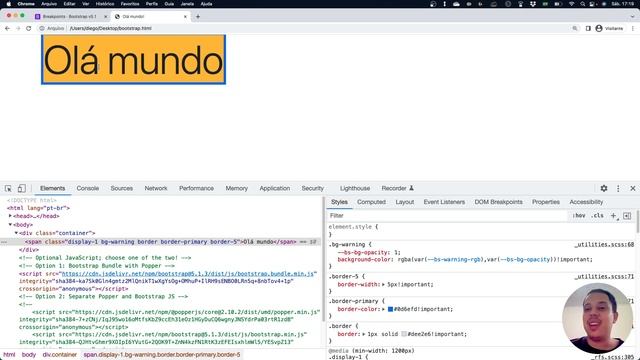Open the Histórico menu
This screenshot has height=360, width=640.
click(x=105, y=4)
